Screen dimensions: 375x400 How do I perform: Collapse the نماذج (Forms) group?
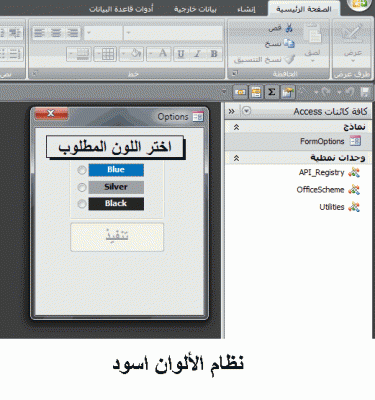tap(236, 127)
